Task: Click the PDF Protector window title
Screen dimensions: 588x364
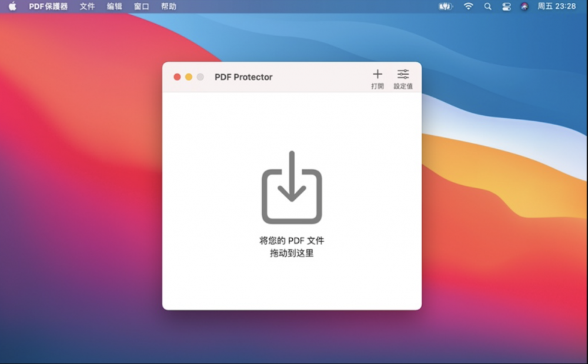Action: coord(243,77)
